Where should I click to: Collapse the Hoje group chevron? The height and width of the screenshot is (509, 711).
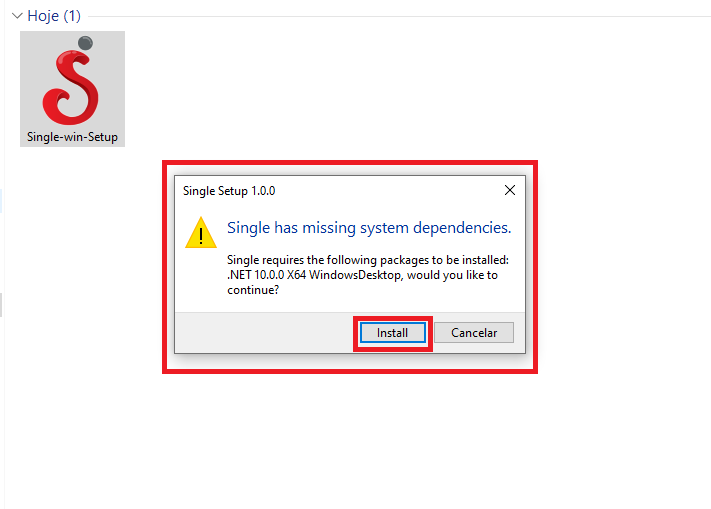pyautogui.click(x=16, y=17)
